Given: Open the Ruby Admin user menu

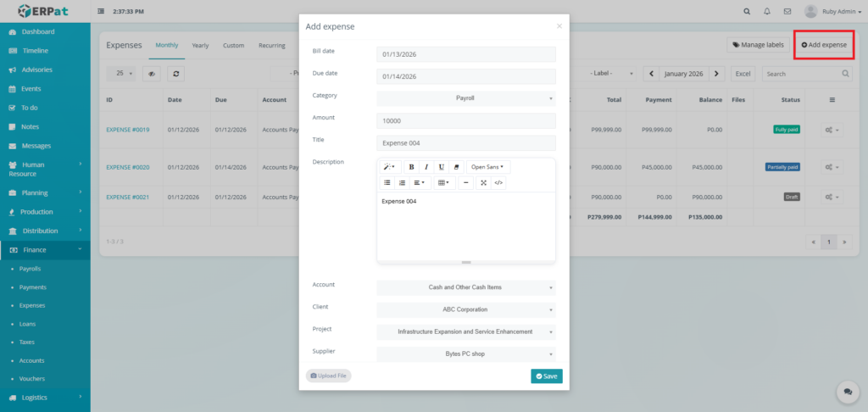Looking at the screenshot, I should pos(833,12).
